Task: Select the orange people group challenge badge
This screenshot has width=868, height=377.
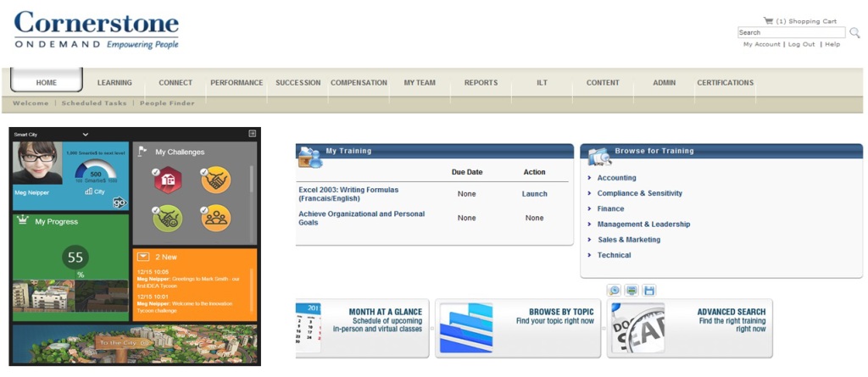Action: click(x=215, y=218)
